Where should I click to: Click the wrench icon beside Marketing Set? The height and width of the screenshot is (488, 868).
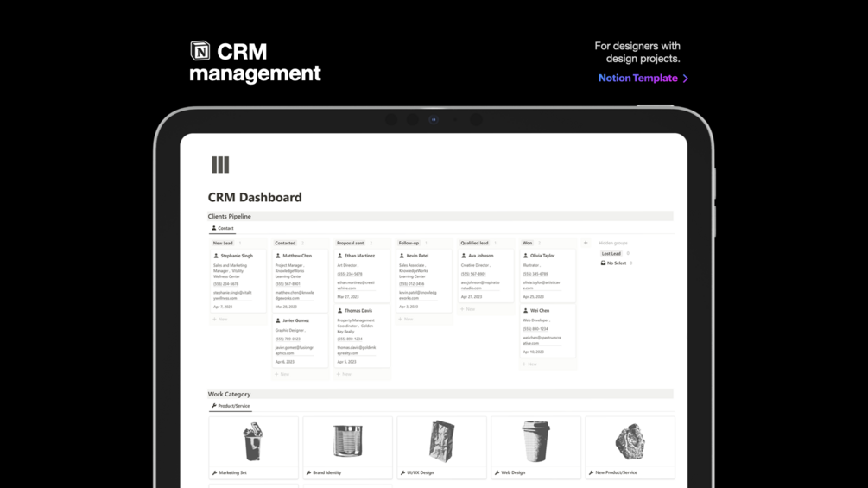click(215, 472)
